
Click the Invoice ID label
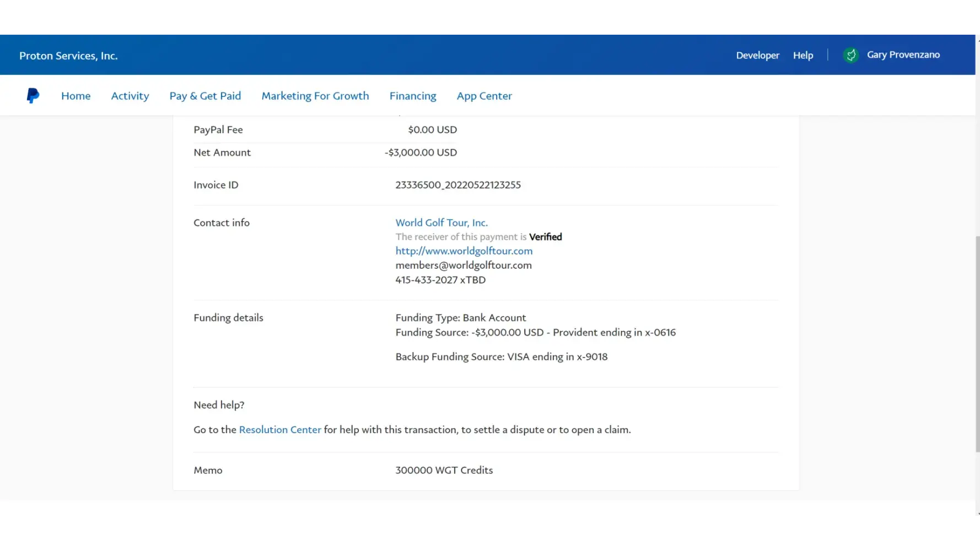216,185
